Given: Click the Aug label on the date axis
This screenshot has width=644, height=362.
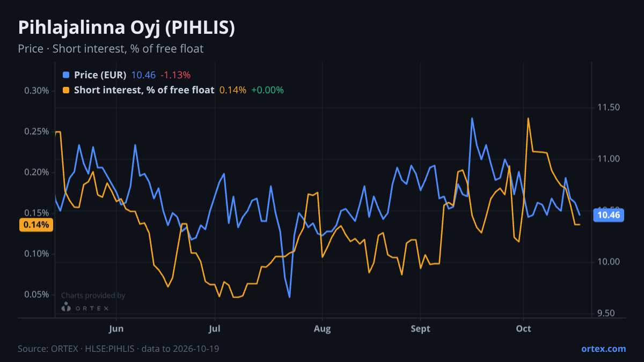Looking at the screenshot, I should point(322,329).
